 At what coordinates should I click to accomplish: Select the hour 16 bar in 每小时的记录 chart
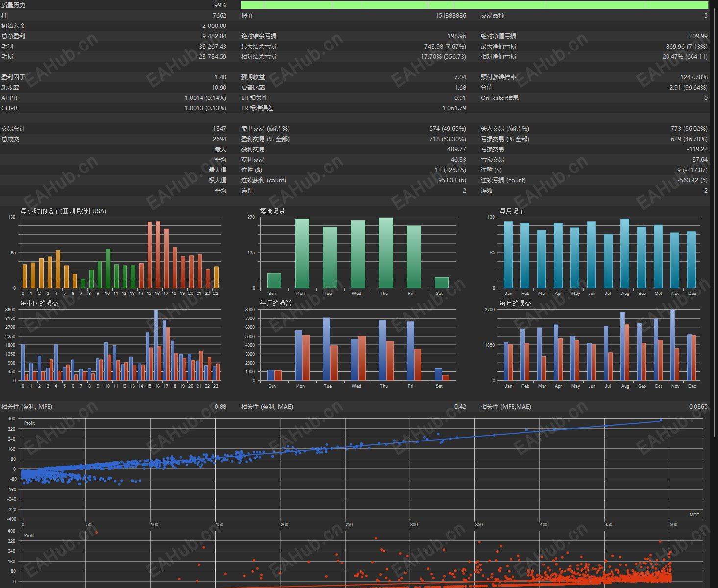[158, 255]
